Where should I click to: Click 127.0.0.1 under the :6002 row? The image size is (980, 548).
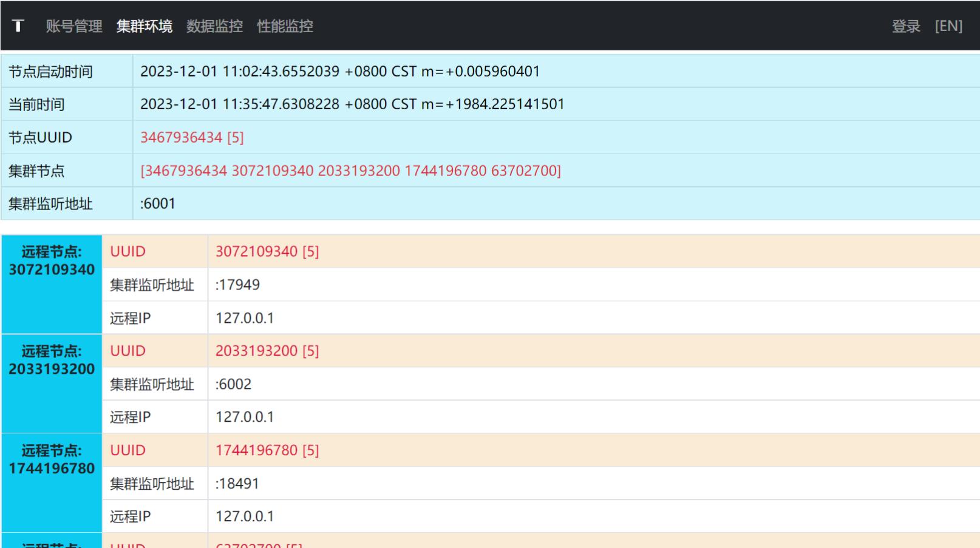point(245,417)
